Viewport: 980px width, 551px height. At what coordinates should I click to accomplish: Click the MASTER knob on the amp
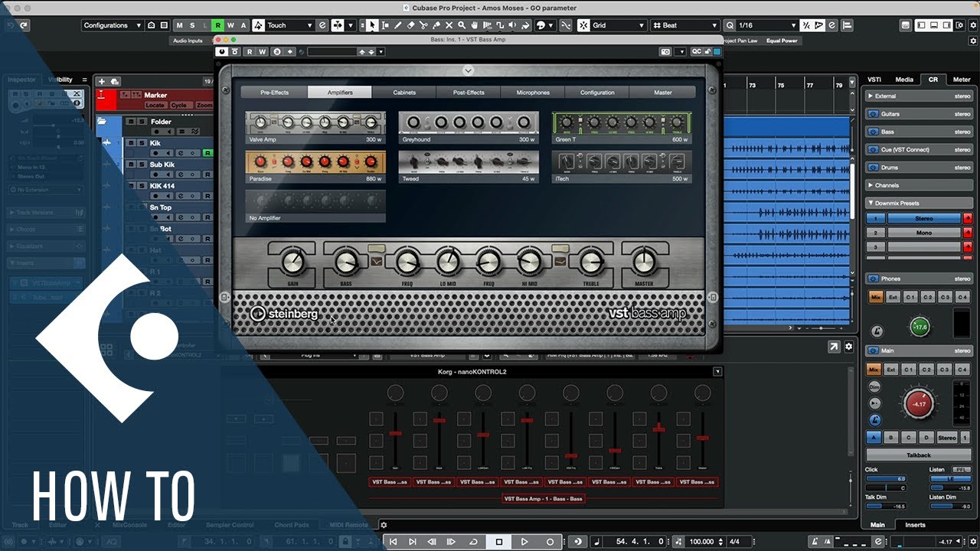(644, 262)
